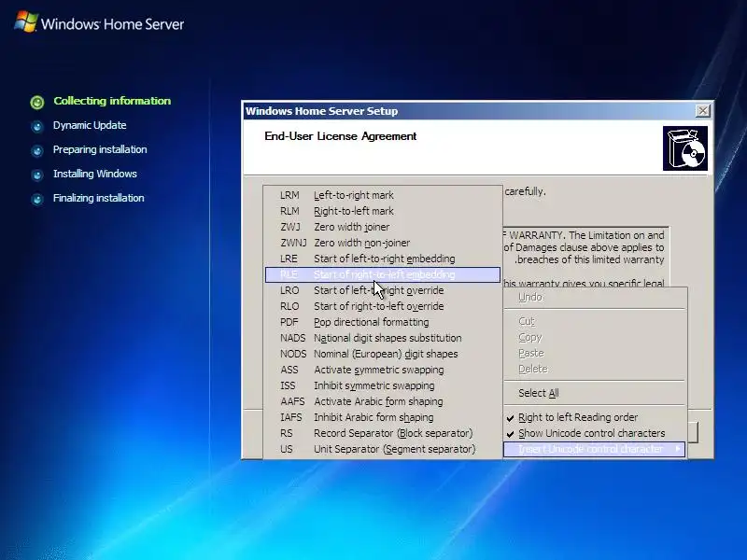747x560 pixels.
Task: Select ISS Inhibit symmetric swapping
Action: [383, 385]
